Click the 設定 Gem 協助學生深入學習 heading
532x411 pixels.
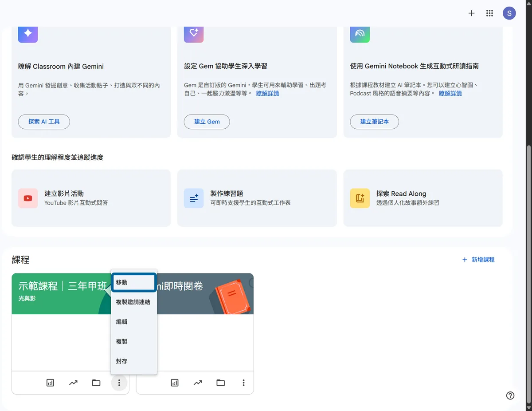click(226, 66)
